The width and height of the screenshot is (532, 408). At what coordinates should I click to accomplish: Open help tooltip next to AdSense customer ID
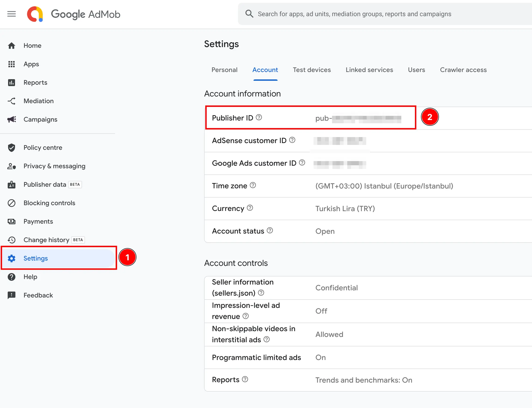tap(292, 140)
